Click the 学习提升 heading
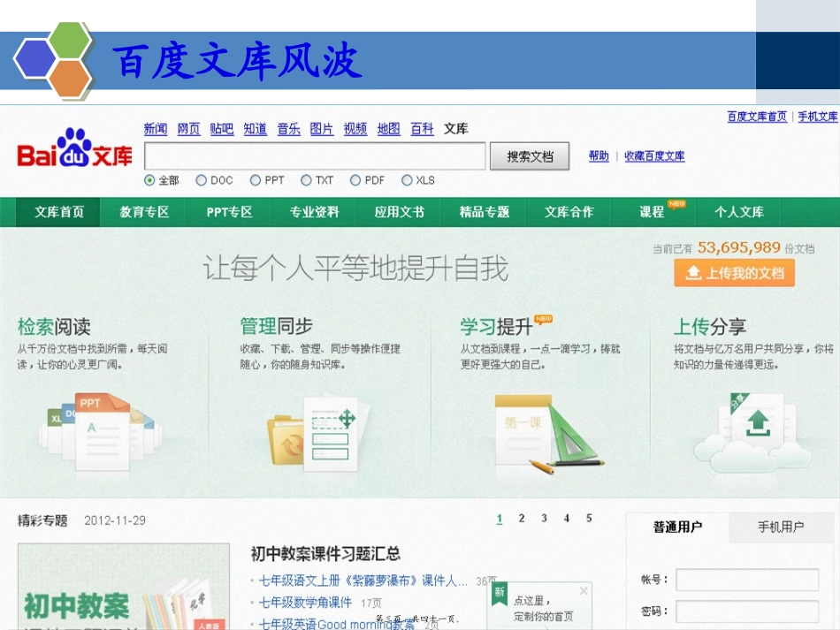The height and width of the screenshot is (630, 840). (x=496, y=326)
